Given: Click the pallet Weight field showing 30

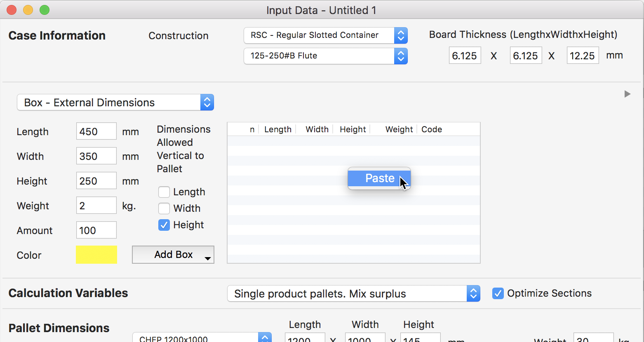Looking at the screenshot, I should [x=594, y=338].
